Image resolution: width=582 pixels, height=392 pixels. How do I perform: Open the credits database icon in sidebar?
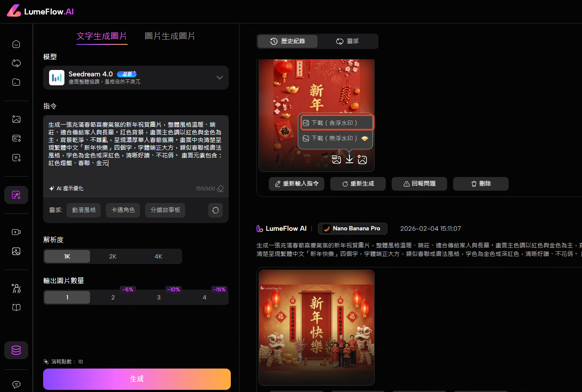click(16, 350)
